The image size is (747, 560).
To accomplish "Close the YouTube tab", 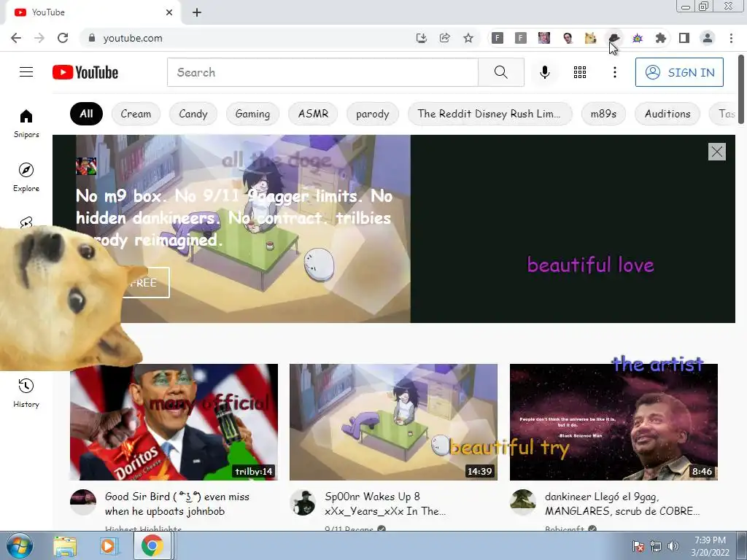I will (x=169, y=12).
